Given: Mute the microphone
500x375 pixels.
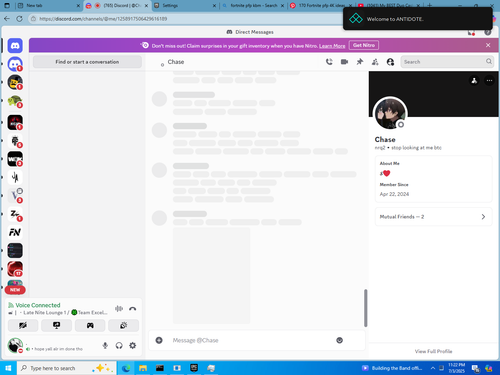Looking at the screenshot, I should pos(105,346).
